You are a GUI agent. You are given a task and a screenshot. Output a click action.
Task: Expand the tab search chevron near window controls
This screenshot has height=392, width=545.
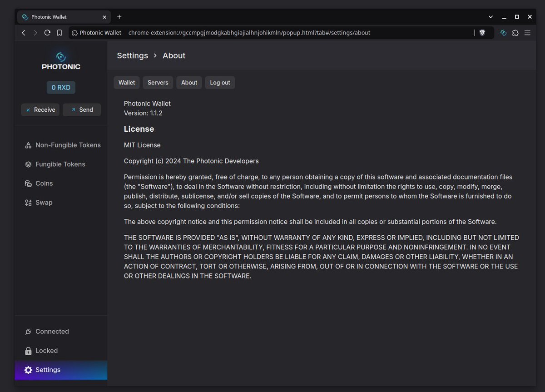(x=490, y=16)
